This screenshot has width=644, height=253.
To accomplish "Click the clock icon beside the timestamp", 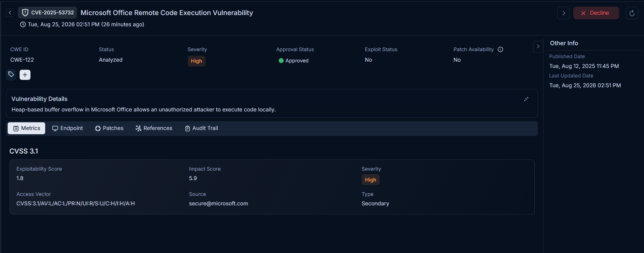I will pyautogui.click(x=23, y=25).
